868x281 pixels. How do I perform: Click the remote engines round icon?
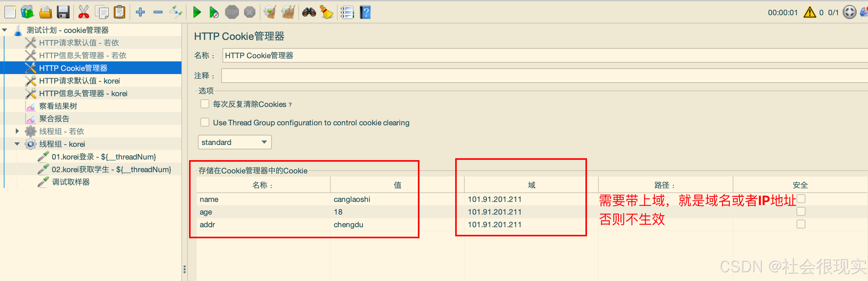pyautogui.click(x=849, y=12)
